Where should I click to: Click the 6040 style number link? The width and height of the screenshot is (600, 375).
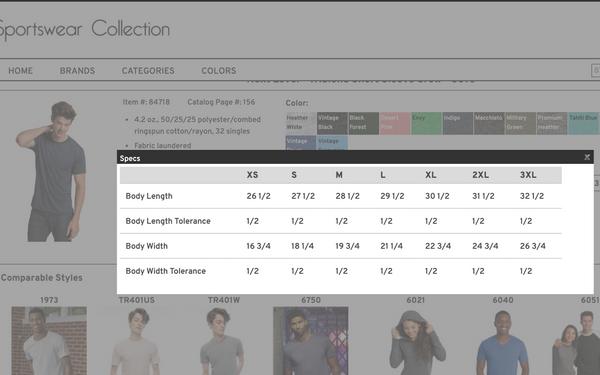point(503,300)
